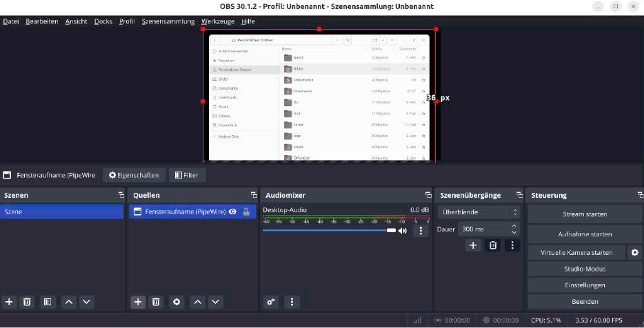This screenshot has width=644, height=328.
Task: Open the Hilfe menu
Action: pos(248,21)
